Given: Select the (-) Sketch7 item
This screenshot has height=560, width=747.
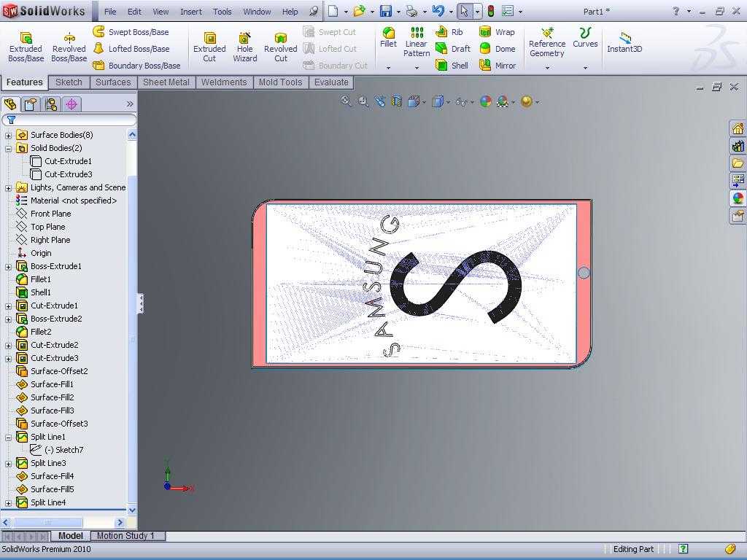Looking at the screenshot, I should tap(64, 449).
